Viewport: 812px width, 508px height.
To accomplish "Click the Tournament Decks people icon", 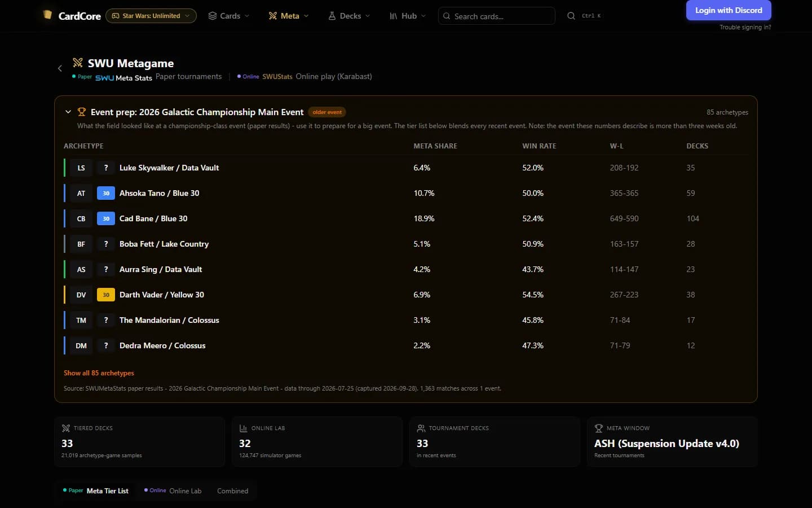I will tap(421, 428).
